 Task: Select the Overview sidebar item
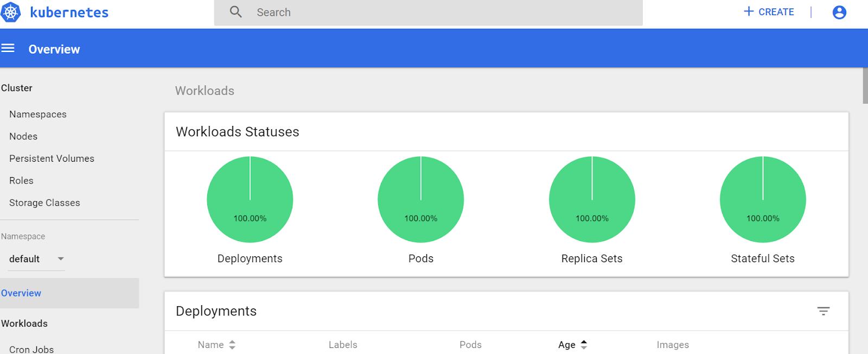pyautogui.click(x=69, y=293)
